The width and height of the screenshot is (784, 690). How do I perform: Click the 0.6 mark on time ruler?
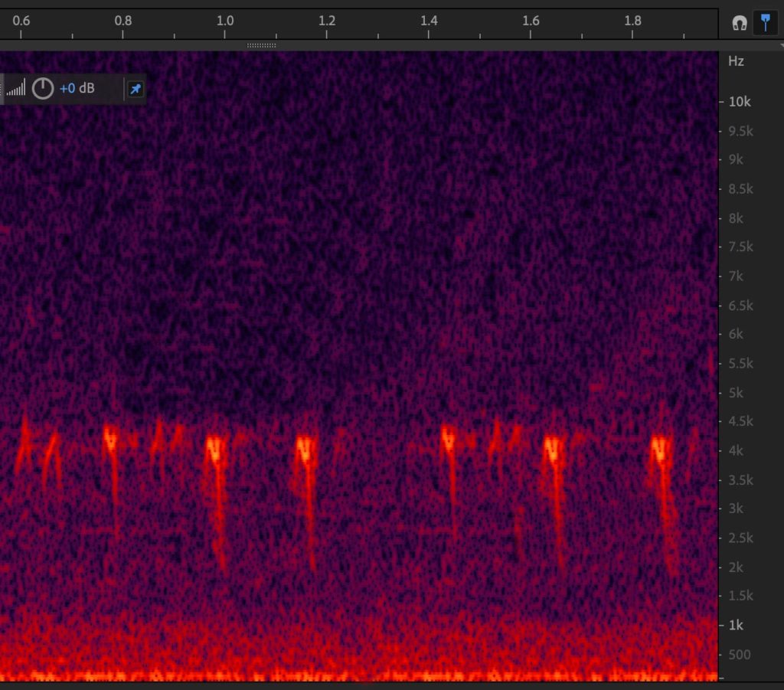point(21,21)
